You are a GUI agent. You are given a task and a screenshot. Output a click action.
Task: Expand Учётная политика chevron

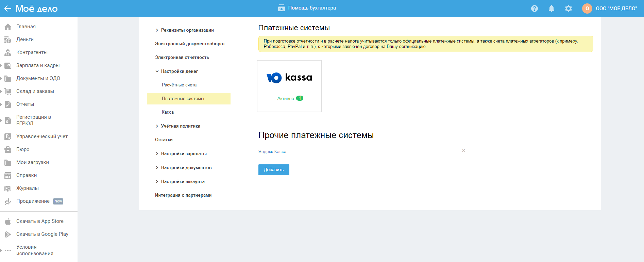(157, 126)
